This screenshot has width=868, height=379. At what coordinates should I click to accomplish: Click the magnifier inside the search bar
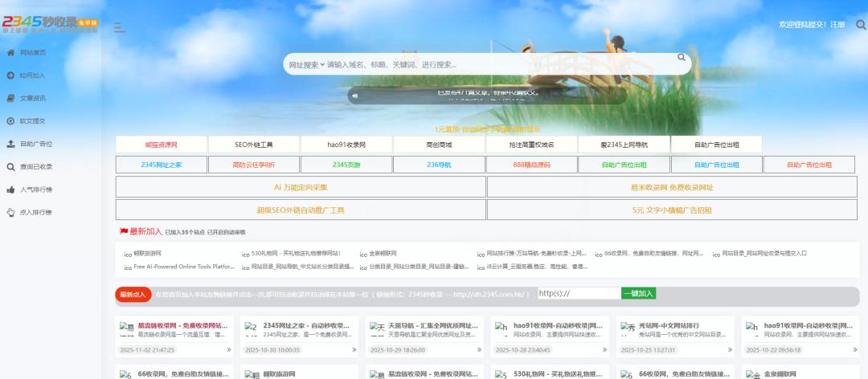point(681,58)
